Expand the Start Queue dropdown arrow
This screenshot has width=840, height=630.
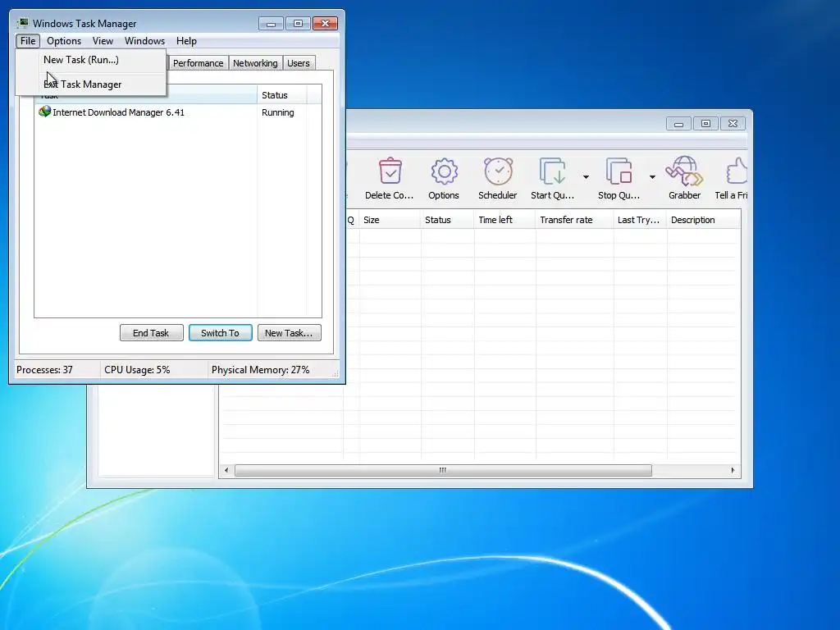pos(586,177)
